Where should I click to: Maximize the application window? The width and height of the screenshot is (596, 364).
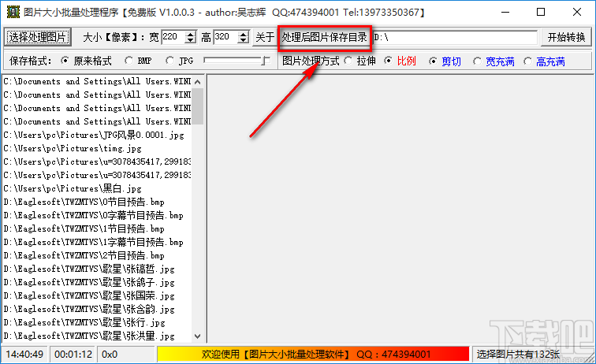(541, 12)
